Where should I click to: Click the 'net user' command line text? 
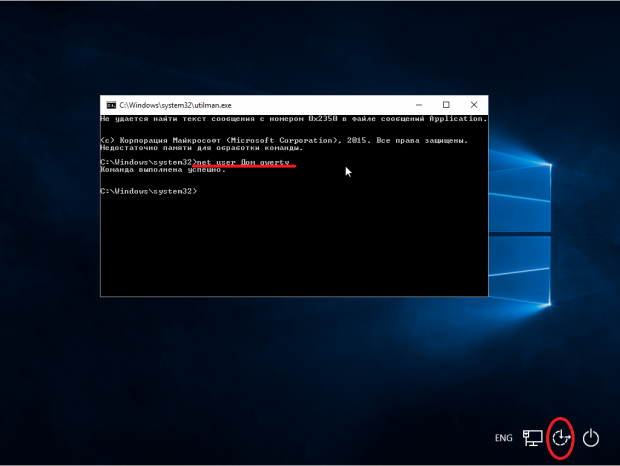pos(243,162)
